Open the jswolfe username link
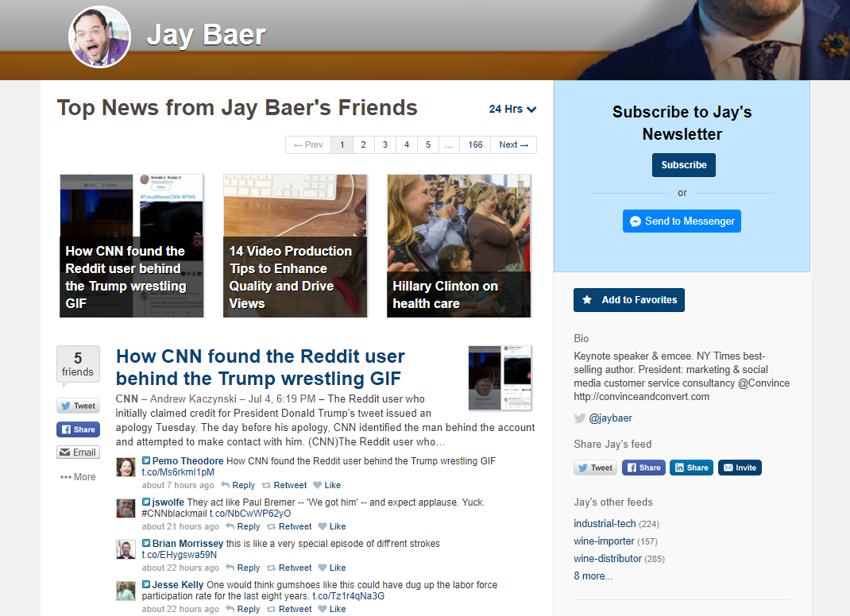The width and height of the screenshot is (850, 616). pos(168,502)
